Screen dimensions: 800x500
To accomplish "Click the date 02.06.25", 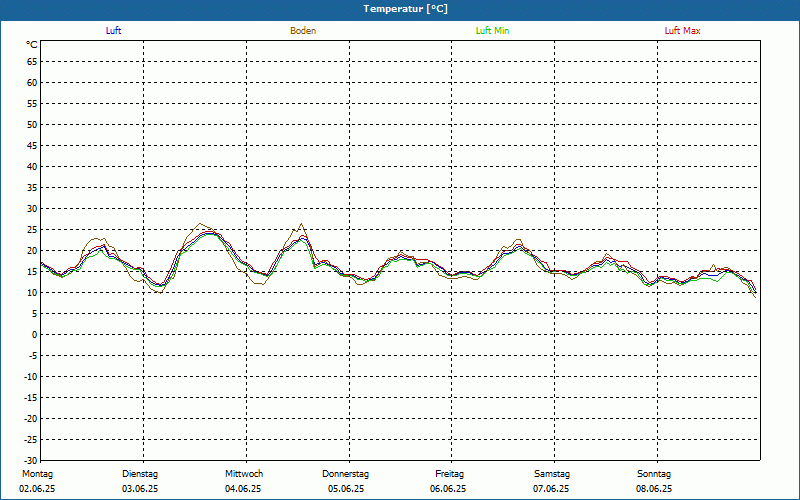I will 37,489.
